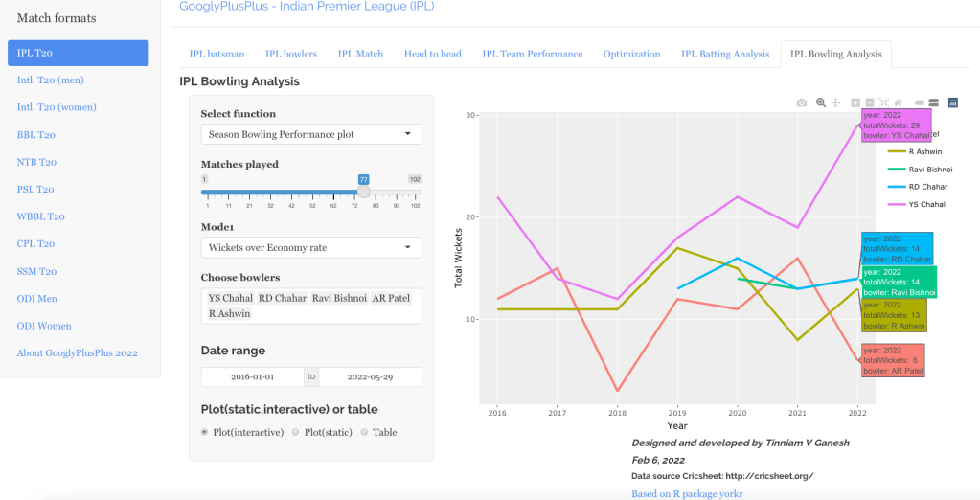
Task: Open the Choose bowlers selection box
Action: pos(310,306)
